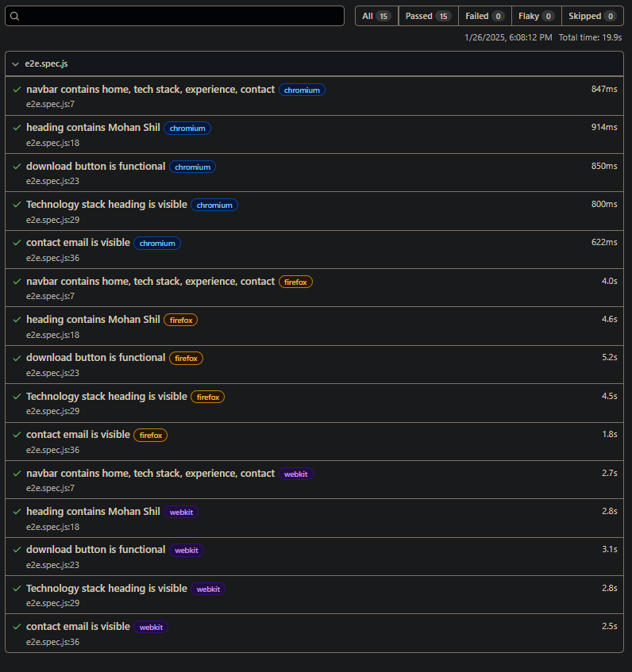Viewport: 632px width, 672px height.
Task: Click chromium badge on navbar contains test
Action: click(302, 90)
